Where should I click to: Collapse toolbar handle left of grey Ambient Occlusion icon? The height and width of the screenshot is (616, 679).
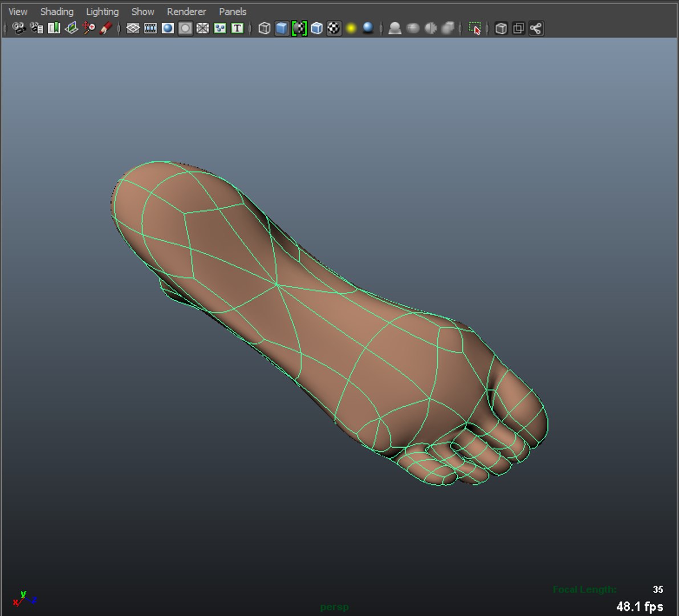(x=381, y=29)
